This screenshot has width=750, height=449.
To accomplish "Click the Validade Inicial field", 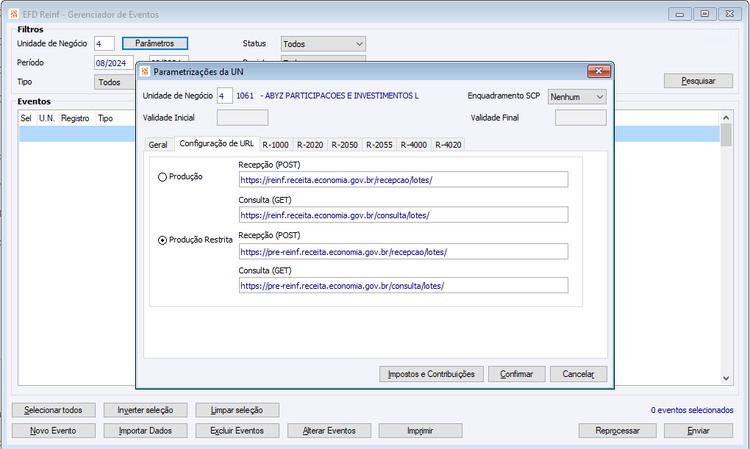I will [x=243, y=118].
